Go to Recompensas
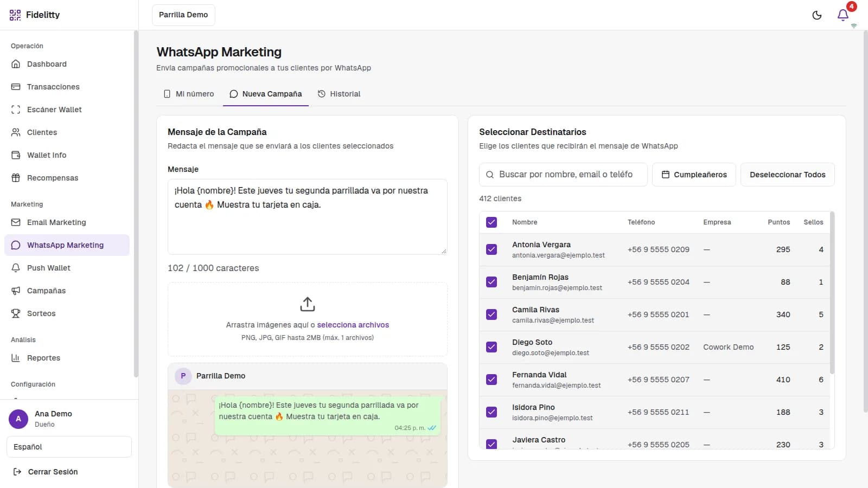Screen dimensions: 868x488 67,178
